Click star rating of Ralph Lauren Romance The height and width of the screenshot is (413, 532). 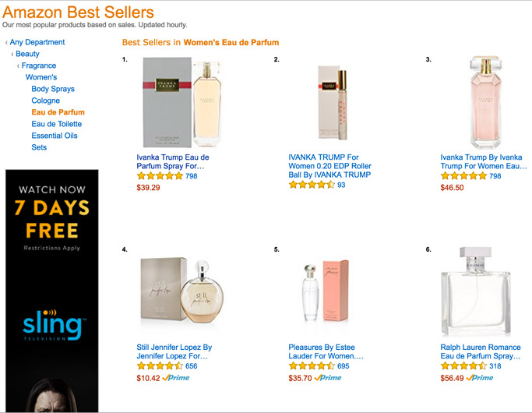click(463, 366)
